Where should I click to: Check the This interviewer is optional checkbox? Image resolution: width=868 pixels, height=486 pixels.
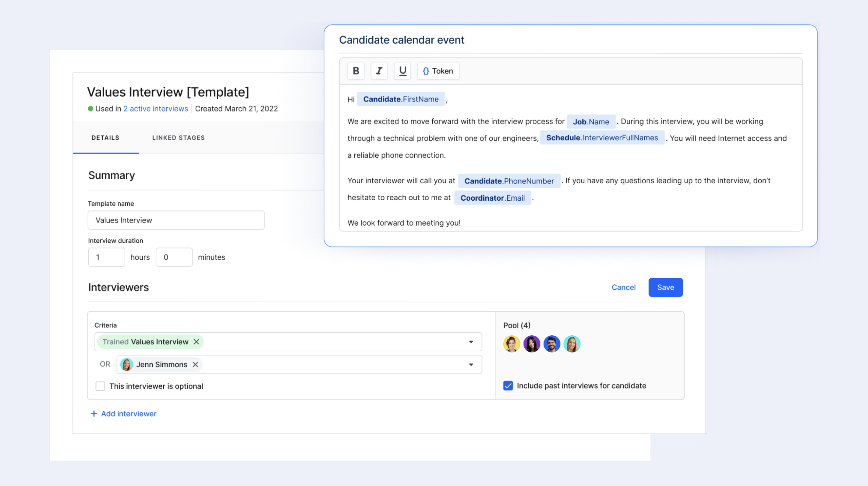(100, 386)
